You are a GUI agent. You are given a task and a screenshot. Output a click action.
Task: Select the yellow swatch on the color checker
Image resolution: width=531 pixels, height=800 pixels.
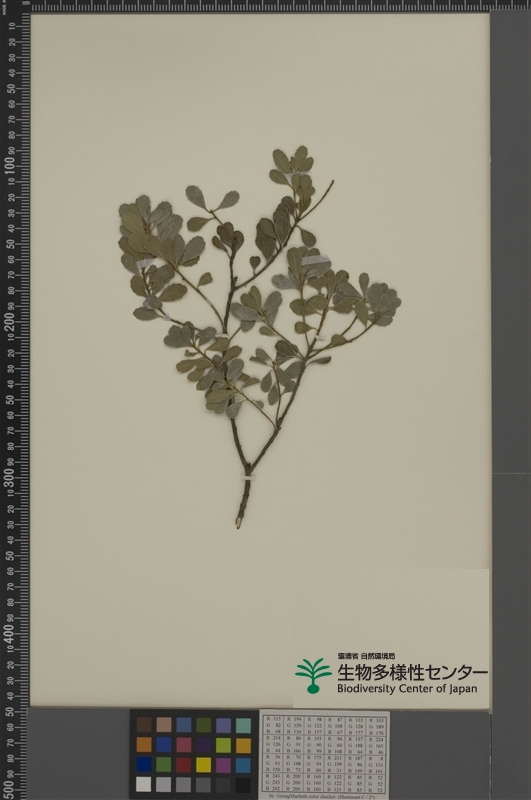(204, 765)
